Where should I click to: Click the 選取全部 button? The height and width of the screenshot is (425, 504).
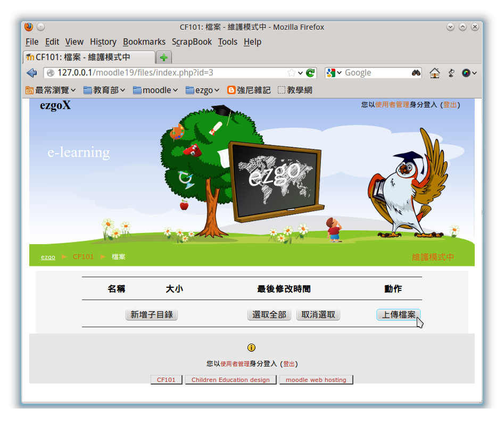pyautogui.click(x=269, y=314)
